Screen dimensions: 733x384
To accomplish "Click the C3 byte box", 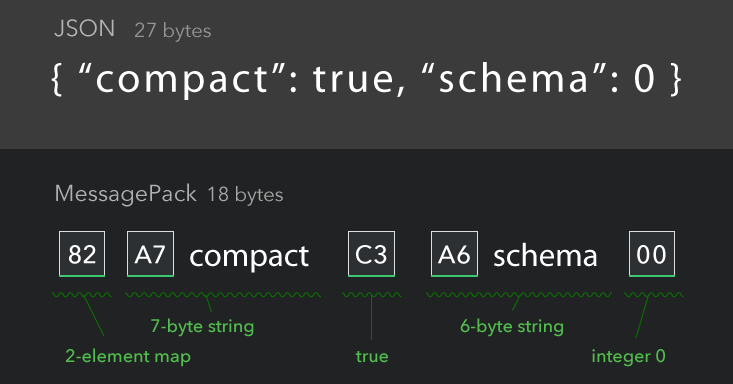I will tap(372, 254).
